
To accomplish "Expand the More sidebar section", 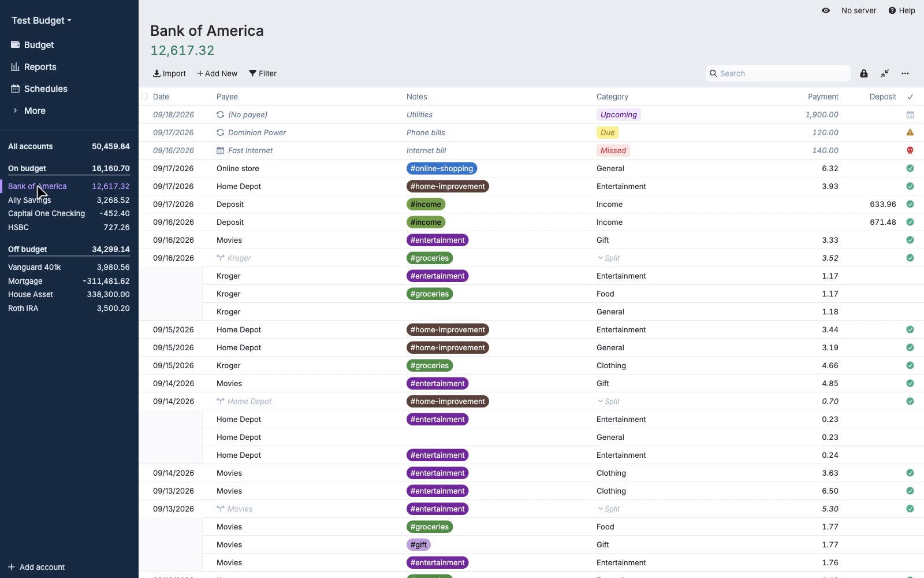I will pos(35,111).
